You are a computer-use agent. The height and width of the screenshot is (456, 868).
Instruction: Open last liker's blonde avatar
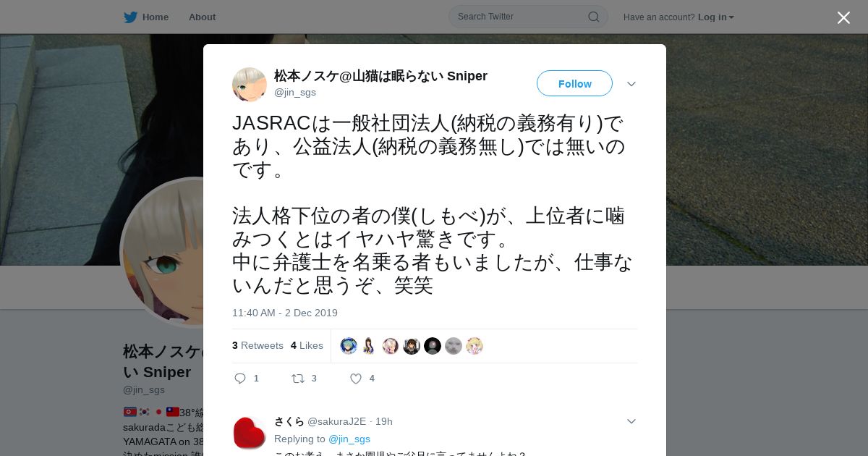(x=475, y=346)
